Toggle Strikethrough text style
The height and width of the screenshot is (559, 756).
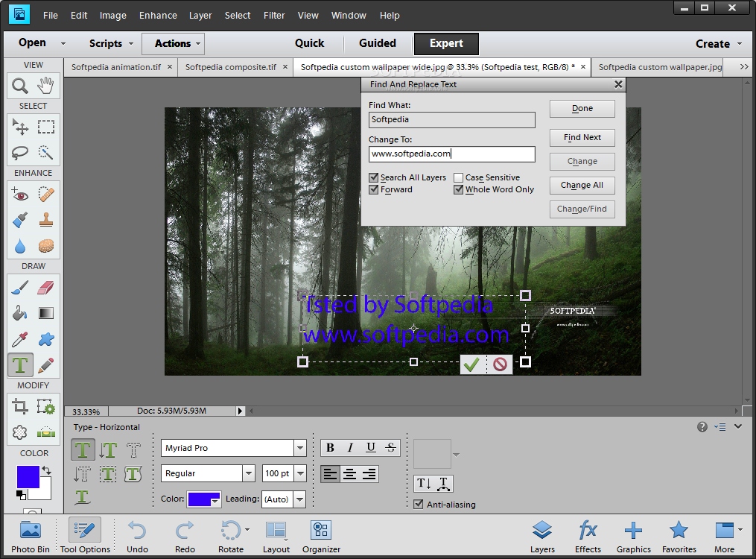(390, 448)
